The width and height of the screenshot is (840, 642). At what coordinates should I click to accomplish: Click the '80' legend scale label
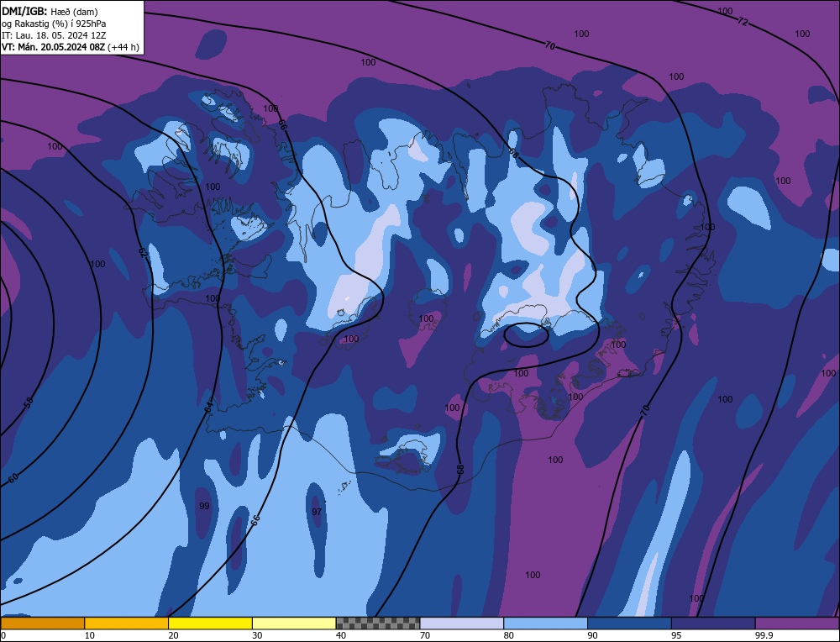[x=508, y=635]
